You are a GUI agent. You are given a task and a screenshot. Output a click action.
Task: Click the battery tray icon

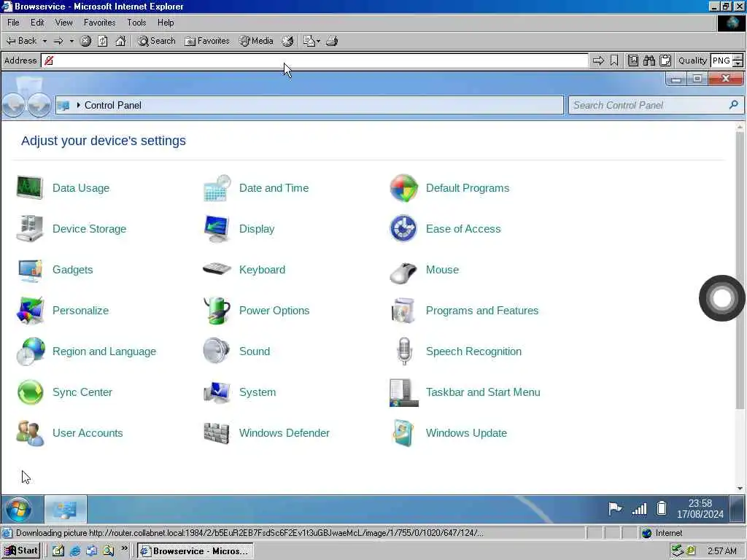click(662, 508)
